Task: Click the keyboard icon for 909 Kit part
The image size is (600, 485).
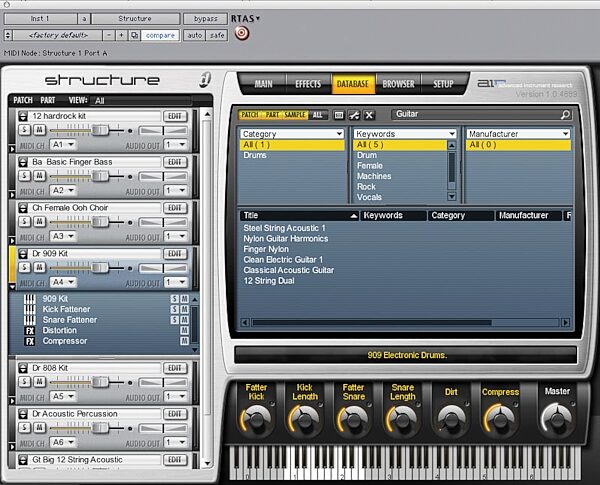Action: click(x=29, y=299)
